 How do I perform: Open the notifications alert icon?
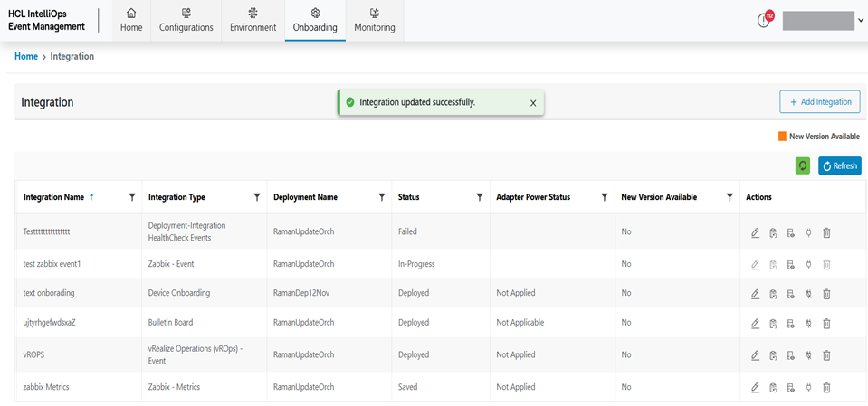tap(764, 21)
